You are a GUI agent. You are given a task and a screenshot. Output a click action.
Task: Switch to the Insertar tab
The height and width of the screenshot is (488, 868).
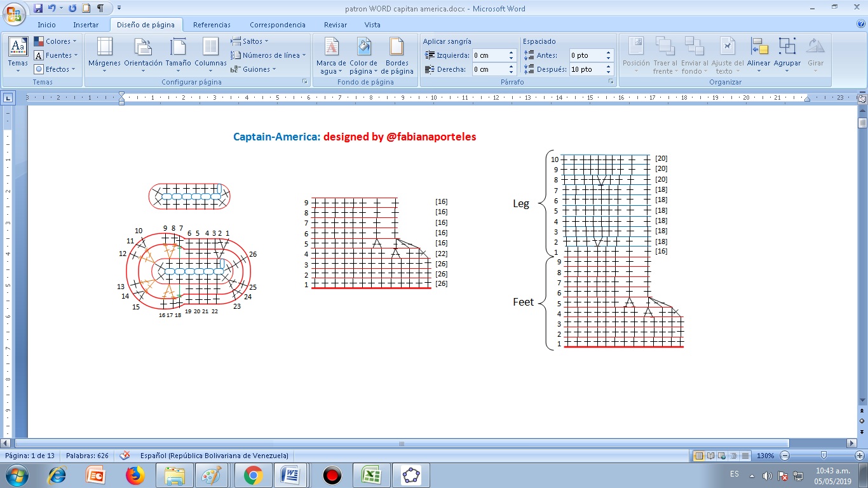86,25
